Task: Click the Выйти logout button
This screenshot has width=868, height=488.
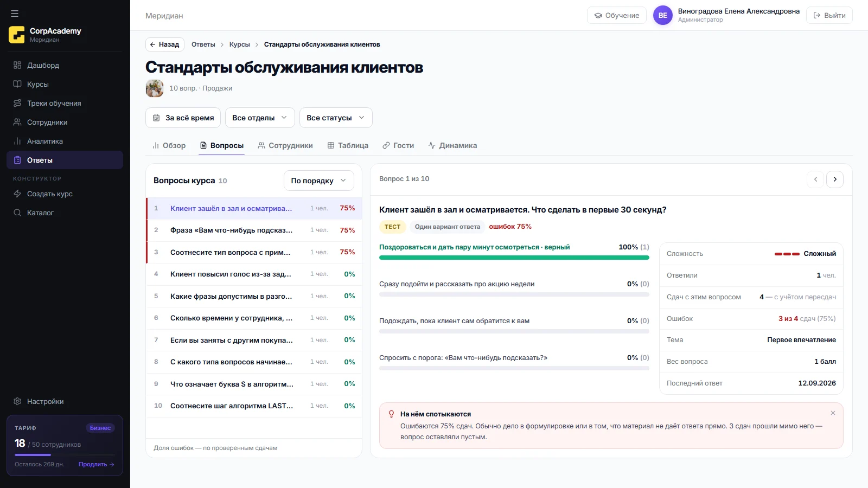Action: coord(829,15)
